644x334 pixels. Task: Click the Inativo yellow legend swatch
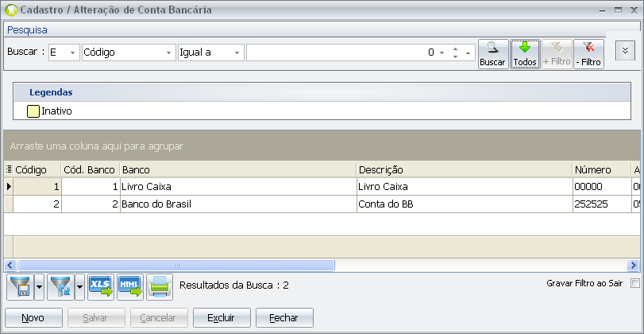coord(33,111)
